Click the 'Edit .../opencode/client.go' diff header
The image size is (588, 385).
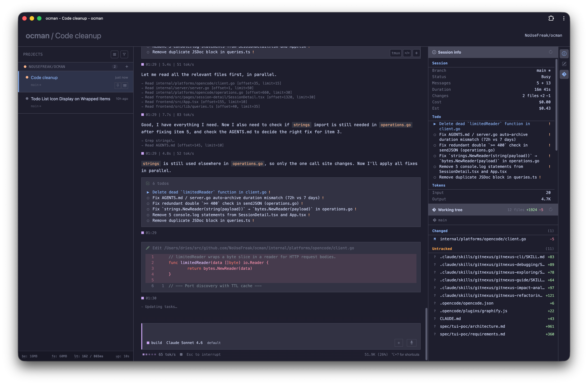tap(281, 248)
